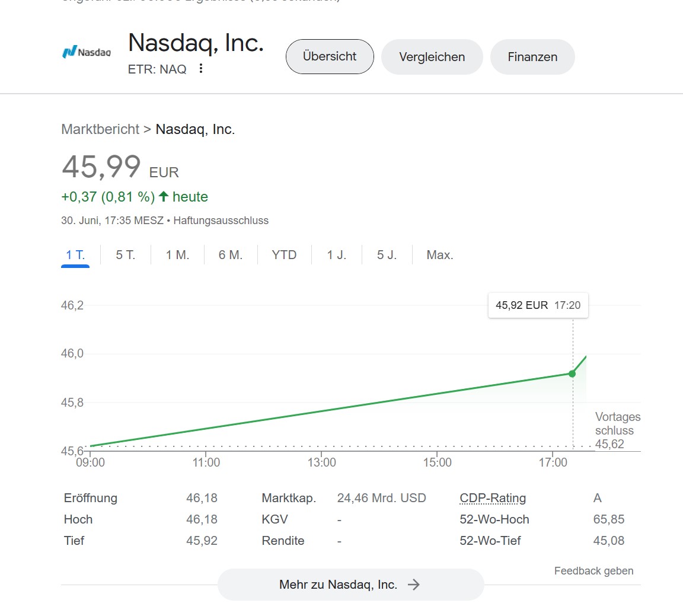
Task: Click Mehr zu Nasdaq, Inc. button
Action: (350, 585)
